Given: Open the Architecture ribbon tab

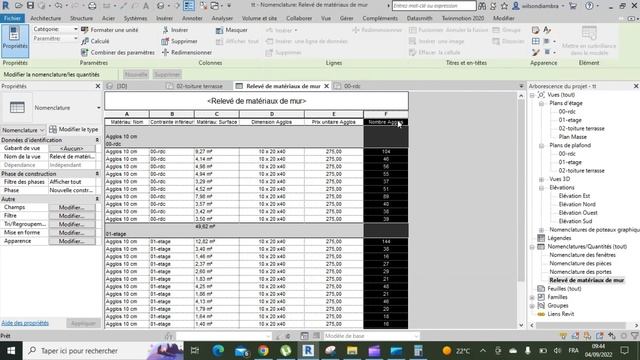Looking at the screenshot, I should click(45, 18).
